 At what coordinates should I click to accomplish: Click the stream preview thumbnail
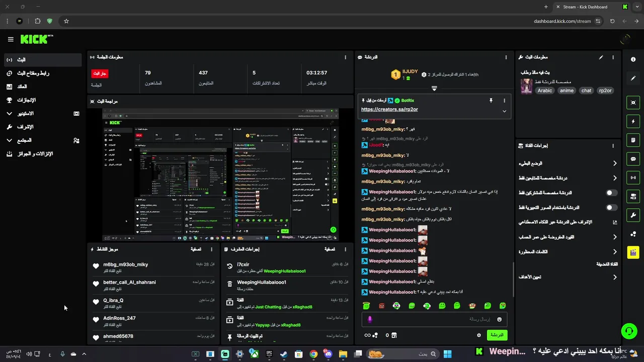(220, 174)
